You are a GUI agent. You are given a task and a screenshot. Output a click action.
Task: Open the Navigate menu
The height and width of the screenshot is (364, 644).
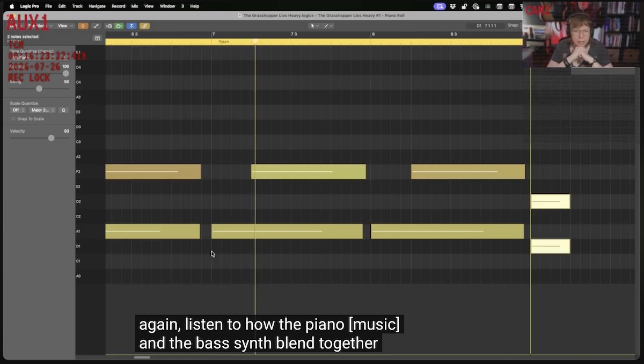[x=97, y=6]
